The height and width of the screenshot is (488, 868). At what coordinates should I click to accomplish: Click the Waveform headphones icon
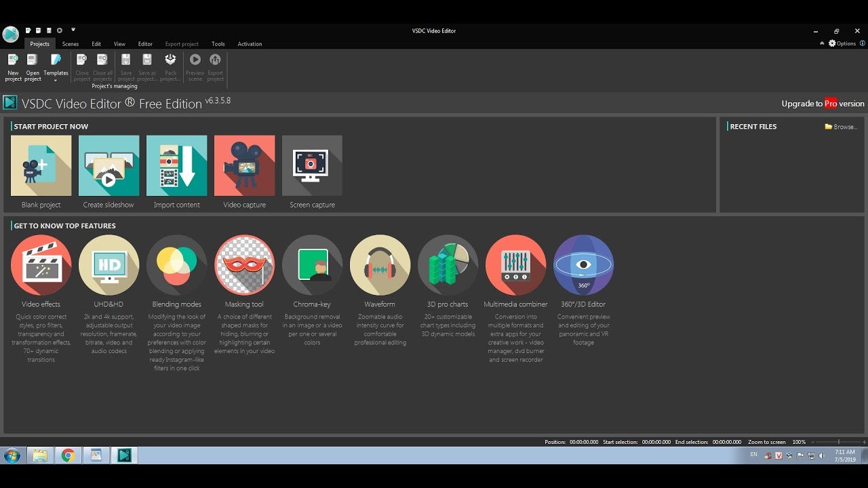point(380,265)
